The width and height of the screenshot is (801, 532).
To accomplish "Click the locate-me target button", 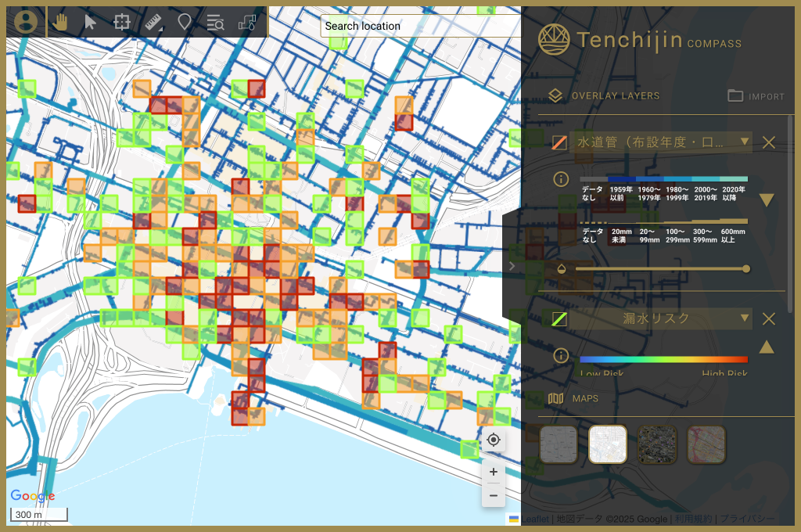I will pyautogui.click(x=494, y=440).
